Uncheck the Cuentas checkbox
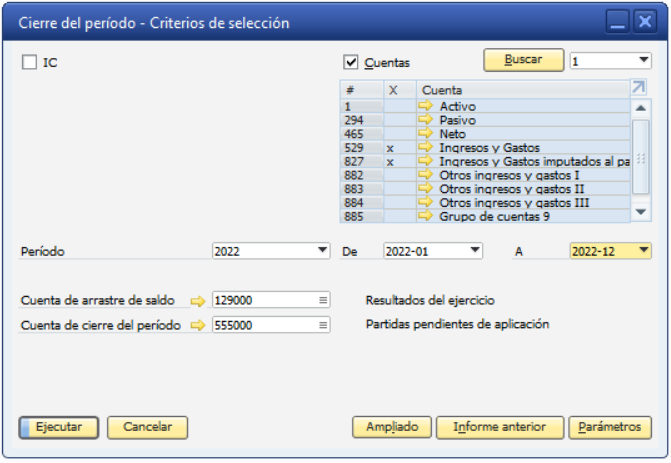The width and height of the screenshot is (671, 463). point(350,62)
